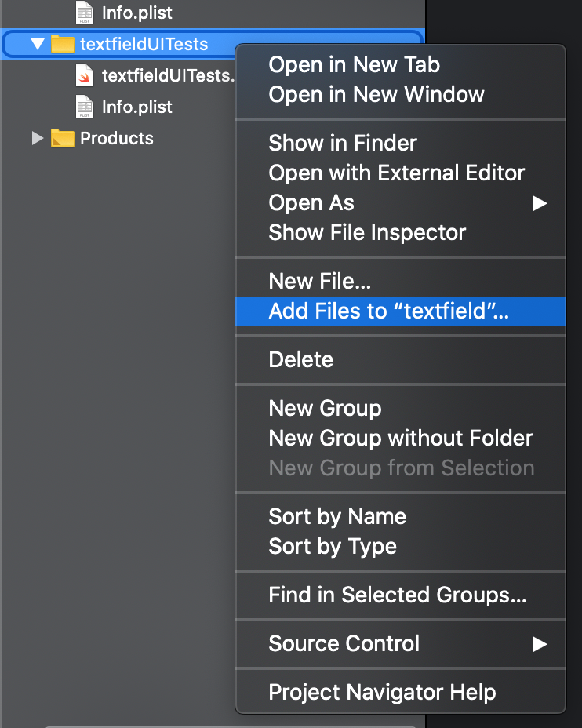Click the textfieldUITests folder icon
This screenshot has height=728, width=582.
click(63, 44)
